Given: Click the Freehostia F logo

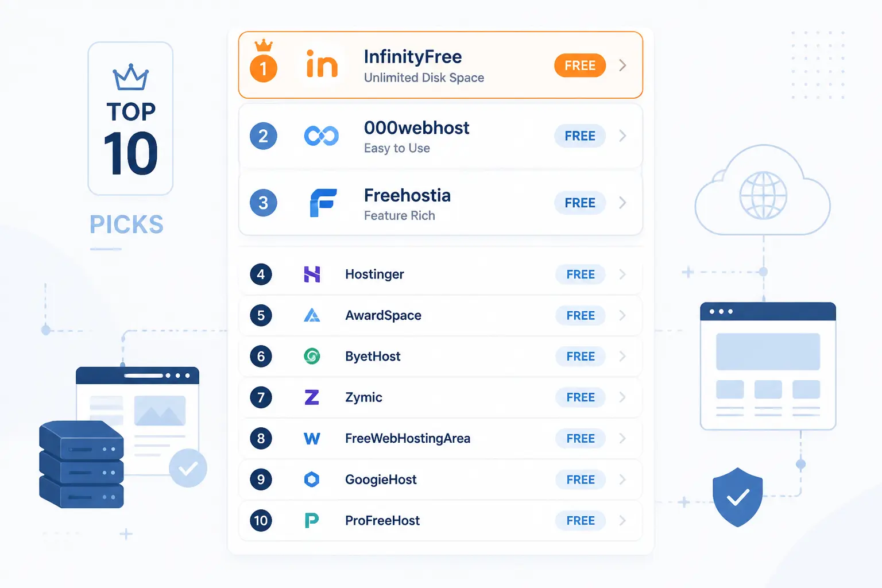Looking at the screenshot, I should click(x=323, y=203).
